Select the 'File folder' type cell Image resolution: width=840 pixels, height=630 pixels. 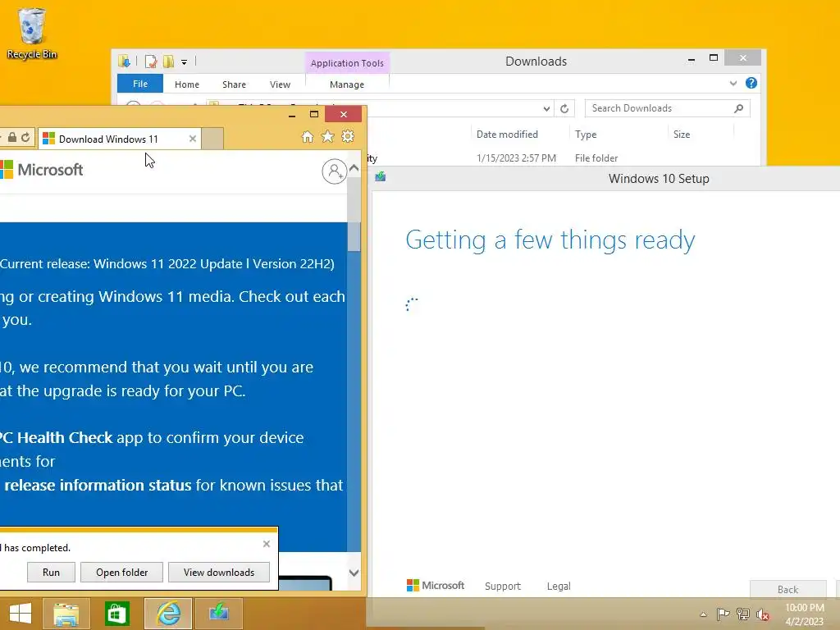pos(596,158)
